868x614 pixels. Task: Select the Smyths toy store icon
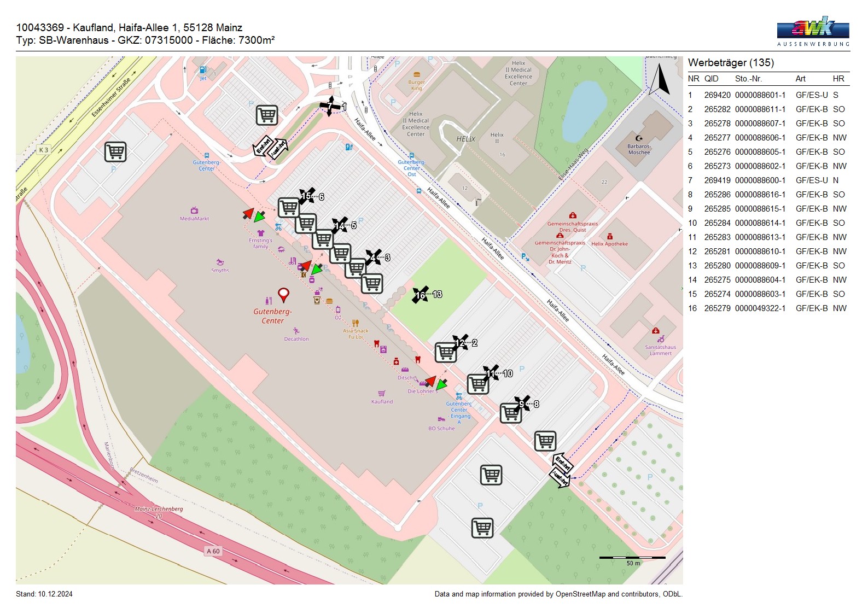pos(220,262)
